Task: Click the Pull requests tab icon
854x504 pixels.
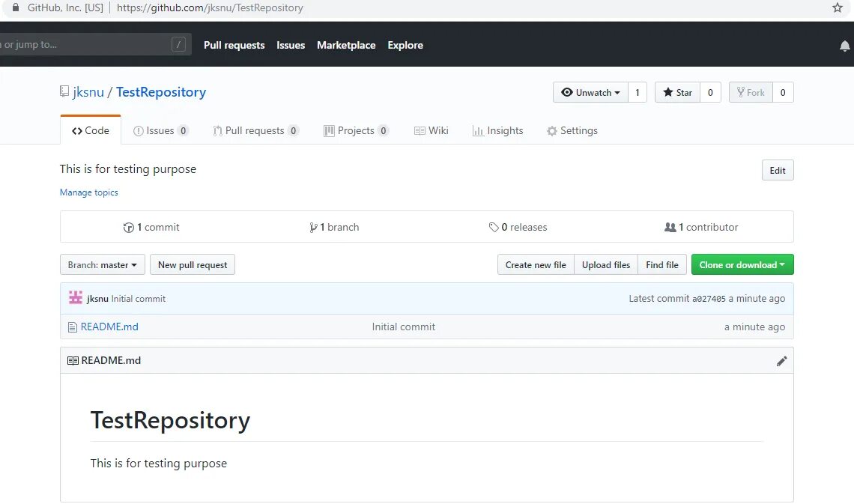Action: tap(217, 131)
